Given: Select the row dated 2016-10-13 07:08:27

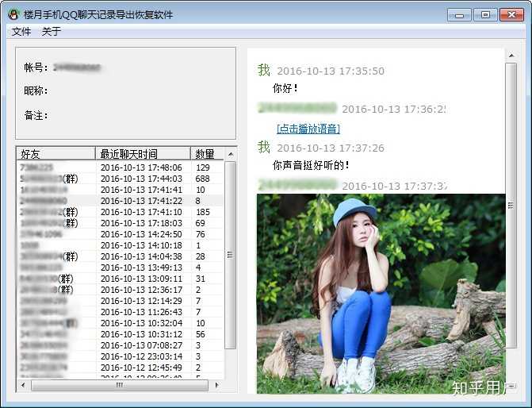Looking at the screenshot, I should [x=120, y=345].
